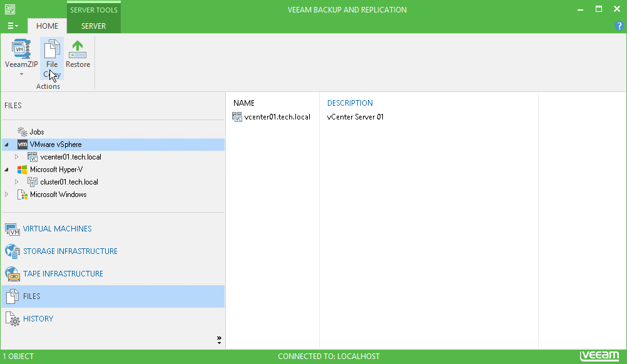Sort by the NAME column header
The width and height of the screenshot is (627, 364).
point(244,103)
